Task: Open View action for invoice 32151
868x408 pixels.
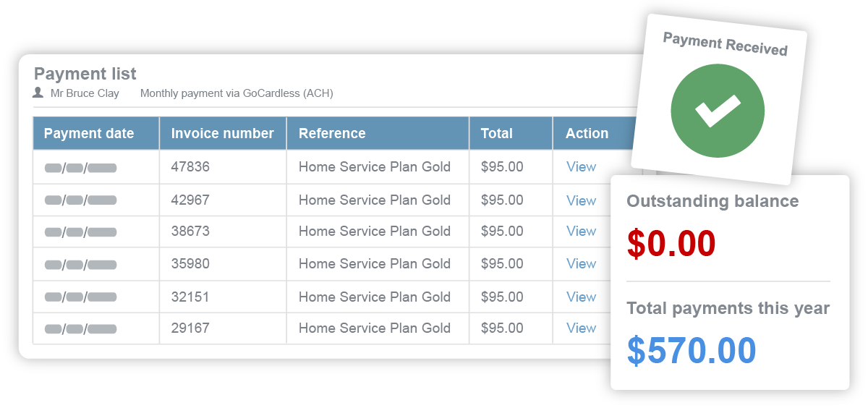Action: pos(581,297)
